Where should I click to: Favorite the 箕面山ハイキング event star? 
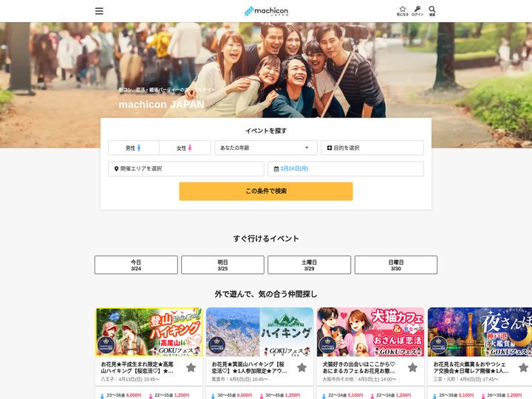coord(301,367)
